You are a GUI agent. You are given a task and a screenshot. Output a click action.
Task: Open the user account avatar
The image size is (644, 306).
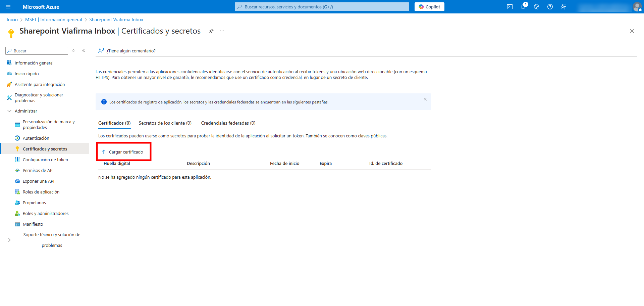pos(637,7)
